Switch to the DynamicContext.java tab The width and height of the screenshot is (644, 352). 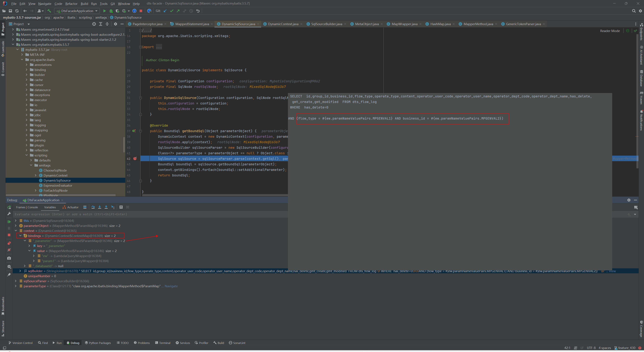coord(283,24)
